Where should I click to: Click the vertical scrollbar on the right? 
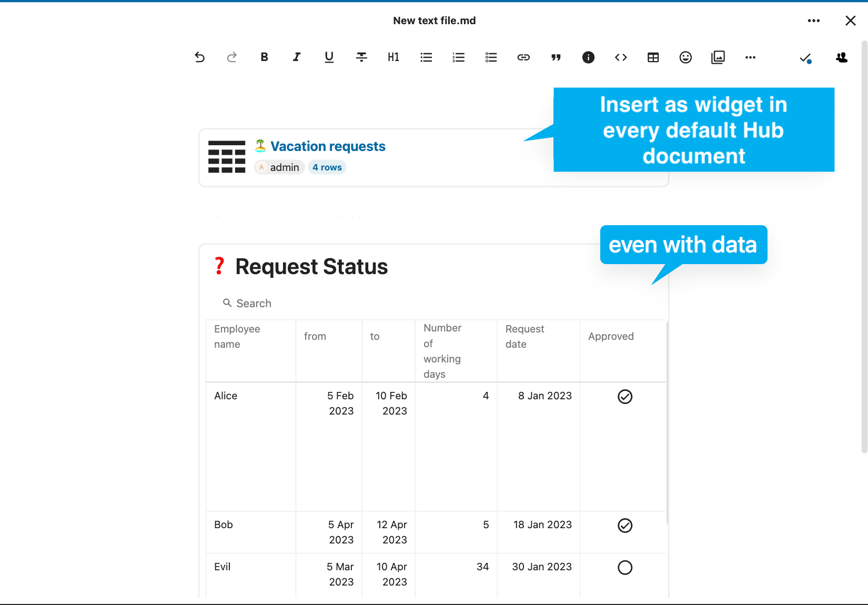[864, 247]
